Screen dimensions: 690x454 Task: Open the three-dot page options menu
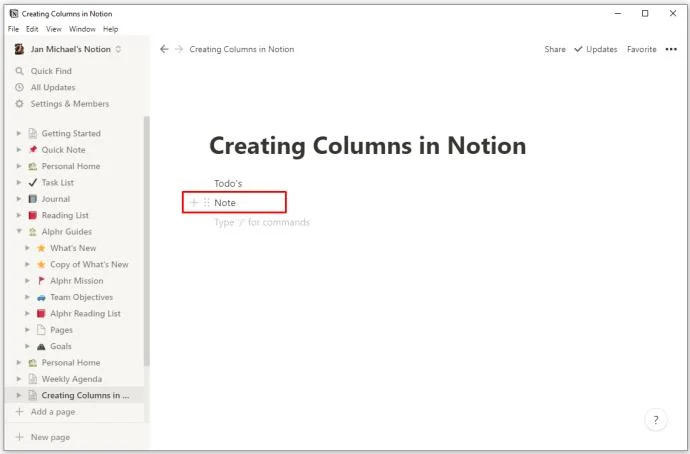671,49
